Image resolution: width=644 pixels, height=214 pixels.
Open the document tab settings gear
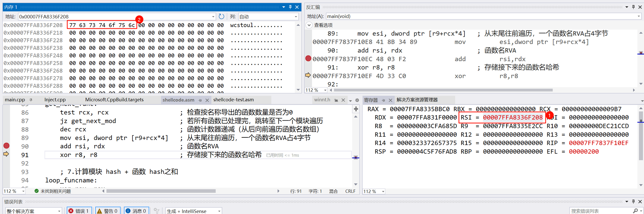[357, 100]
